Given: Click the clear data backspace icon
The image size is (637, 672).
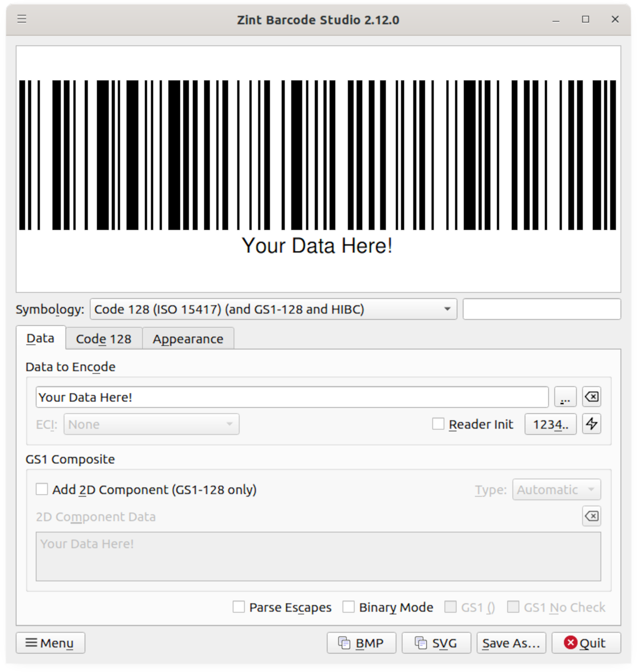Looking at the screenshot, I should 591,397.
